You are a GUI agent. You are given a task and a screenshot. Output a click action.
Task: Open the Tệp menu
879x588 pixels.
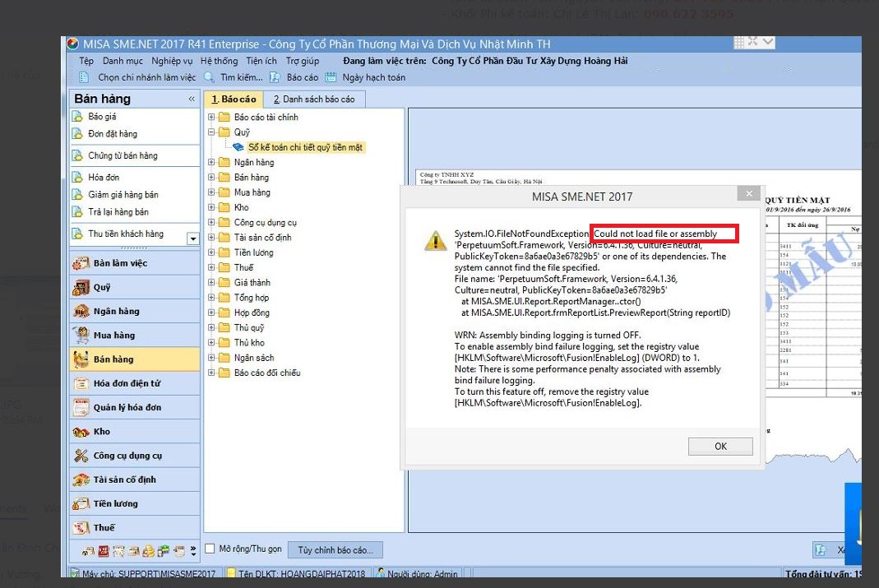86,61
